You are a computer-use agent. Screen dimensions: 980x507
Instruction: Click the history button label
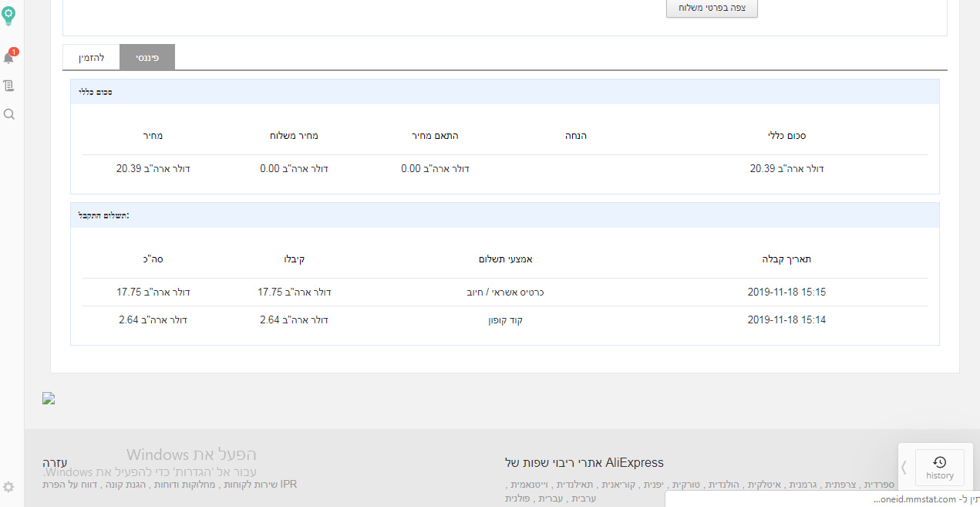(x=940, y=476)
